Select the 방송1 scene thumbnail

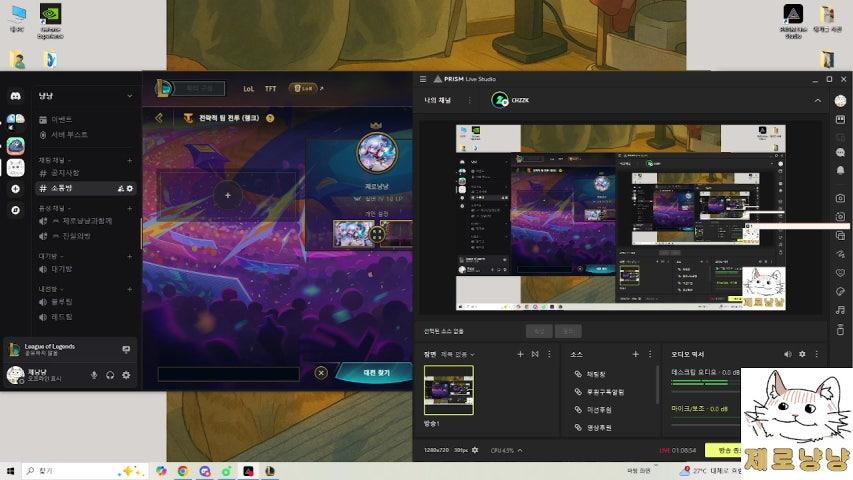449,390
